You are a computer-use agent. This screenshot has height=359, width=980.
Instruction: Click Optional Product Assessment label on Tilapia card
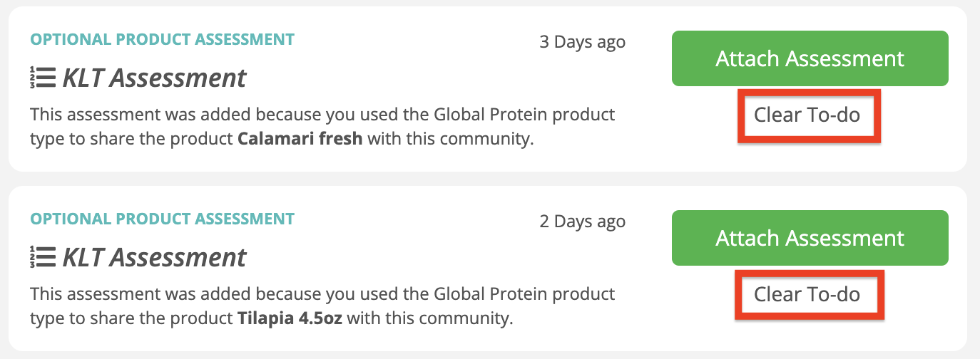162,219
